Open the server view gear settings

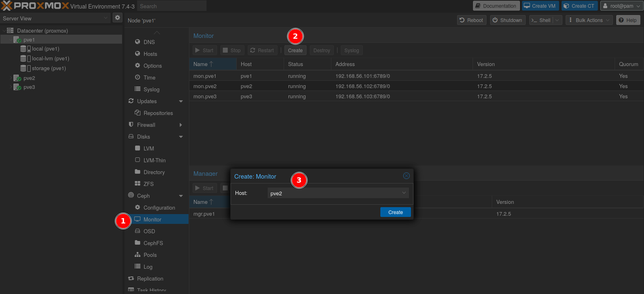(118, 18)
